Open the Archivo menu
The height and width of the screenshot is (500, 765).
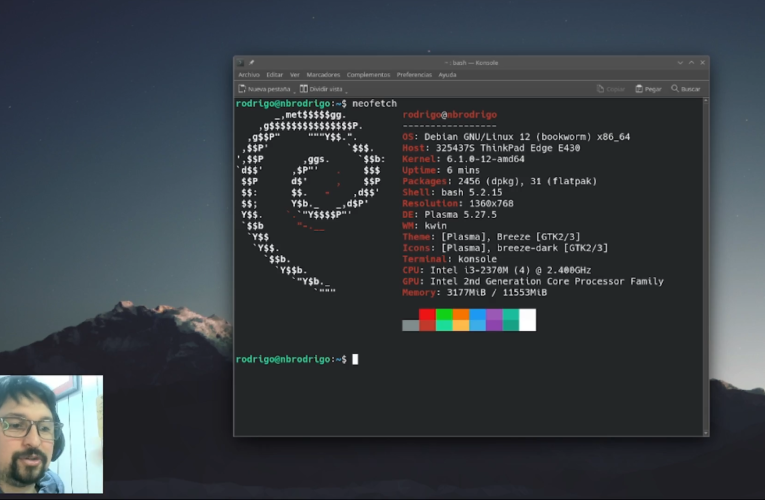(x=249, y=75)
